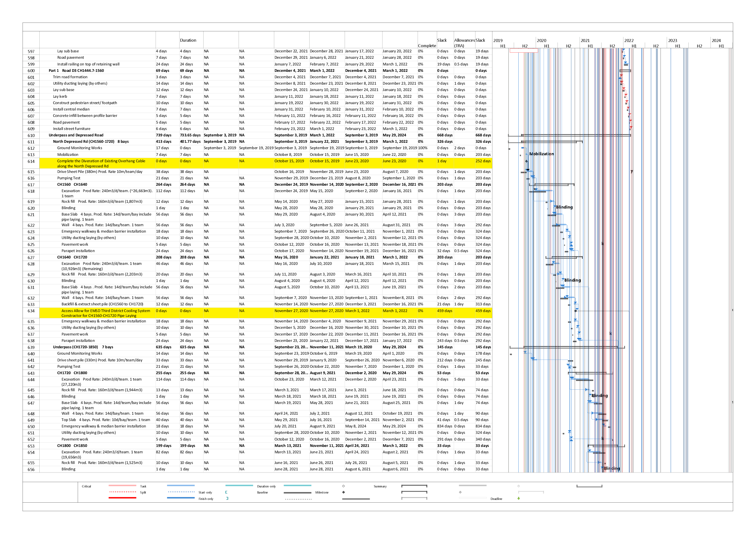Click 'Start-only' legend label
The image size is (756, 534).
205,493
